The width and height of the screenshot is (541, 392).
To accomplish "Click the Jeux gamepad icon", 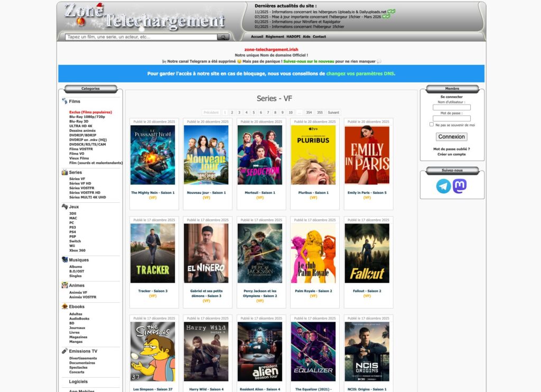I will click(x=64, y=207).
